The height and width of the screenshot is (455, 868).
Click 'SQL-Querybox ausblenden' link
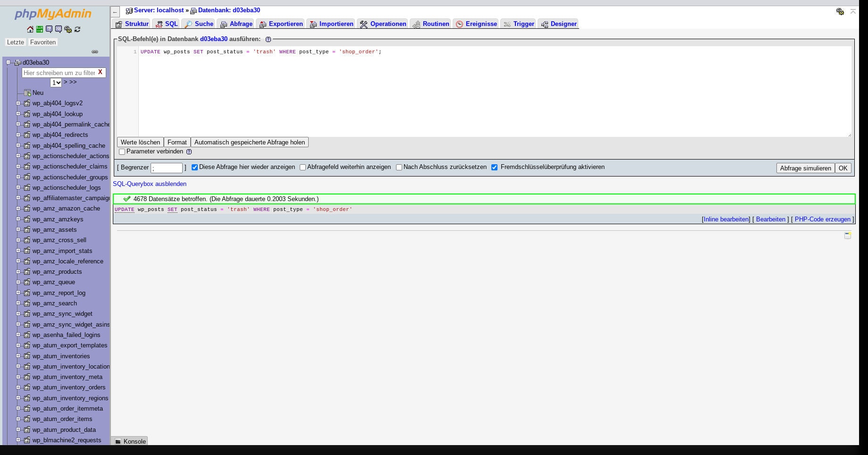pyautogui.click(x=150, y=184)
